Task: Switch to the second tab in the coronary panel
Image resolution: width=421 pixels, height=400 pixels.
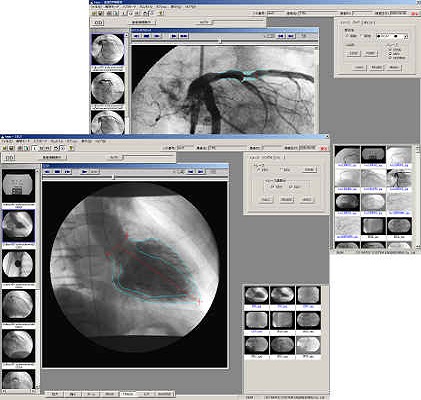Action: pos(357,23)
